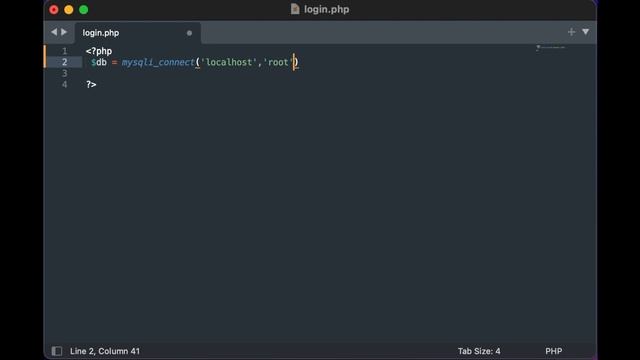
Task: Click Line 2, Column 41 status text
Action: 105,351
